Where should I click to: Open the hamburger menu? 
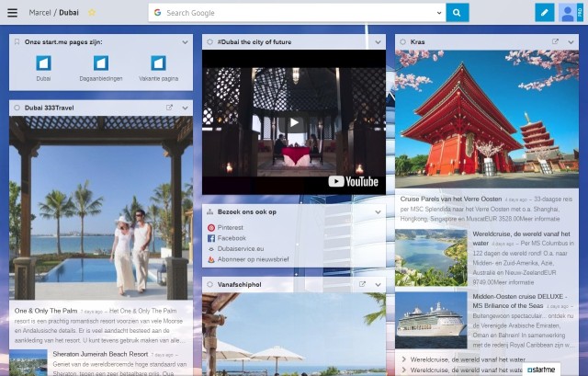click(x=12, y=12)
